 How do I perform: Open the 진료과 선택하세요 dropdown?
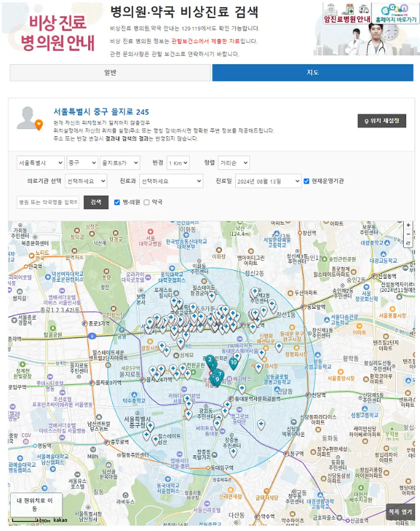click(x=171, y=181)
